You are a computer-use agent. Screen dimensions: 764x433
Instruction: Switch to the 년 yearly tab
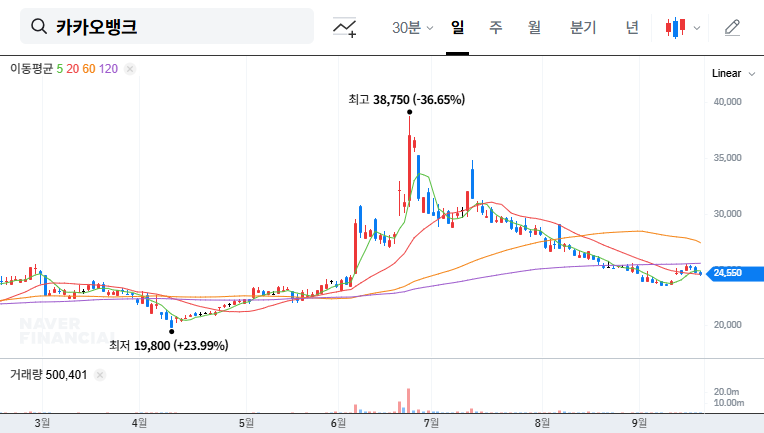point(632,27)
